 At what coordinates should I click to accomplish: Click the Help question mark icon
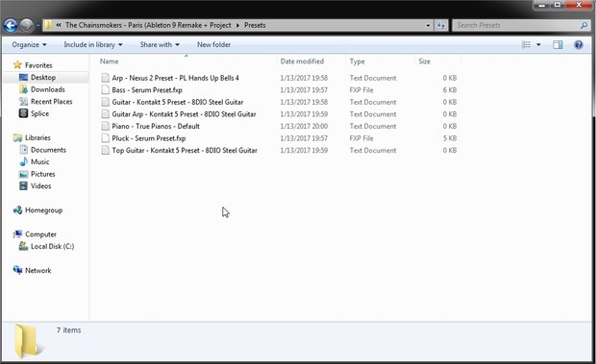tap(578, 45)
